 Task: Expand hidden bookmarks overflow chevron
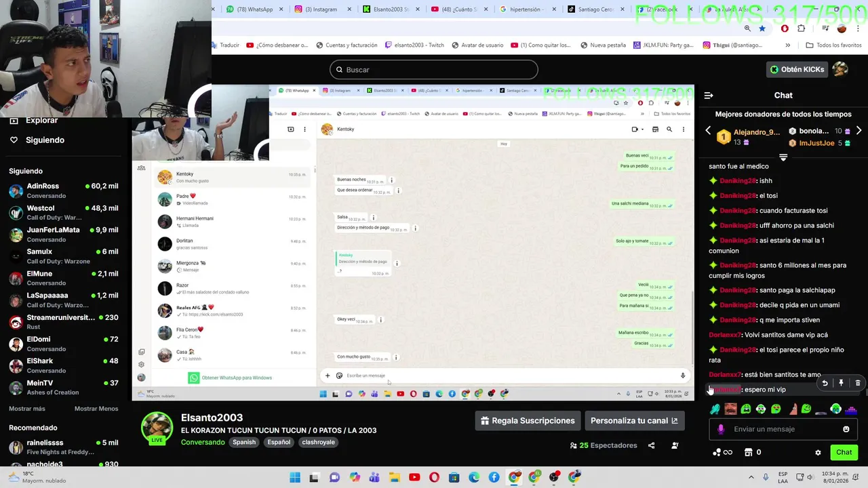point(787,45)
